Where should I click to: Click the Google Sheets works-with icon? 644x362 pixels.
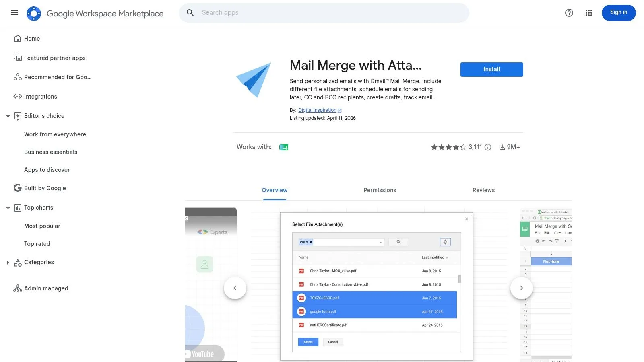coord(284,147)
